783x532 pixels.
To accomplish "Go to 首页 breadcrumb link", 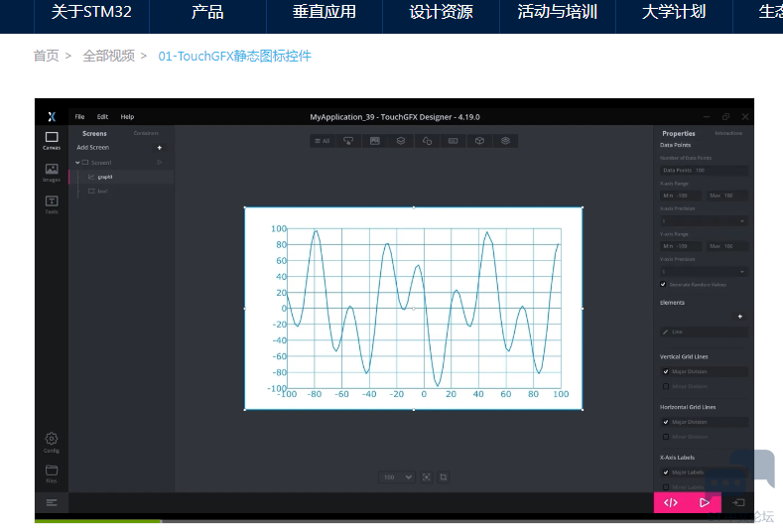I will pyautogui.click(x=46, y=56).
